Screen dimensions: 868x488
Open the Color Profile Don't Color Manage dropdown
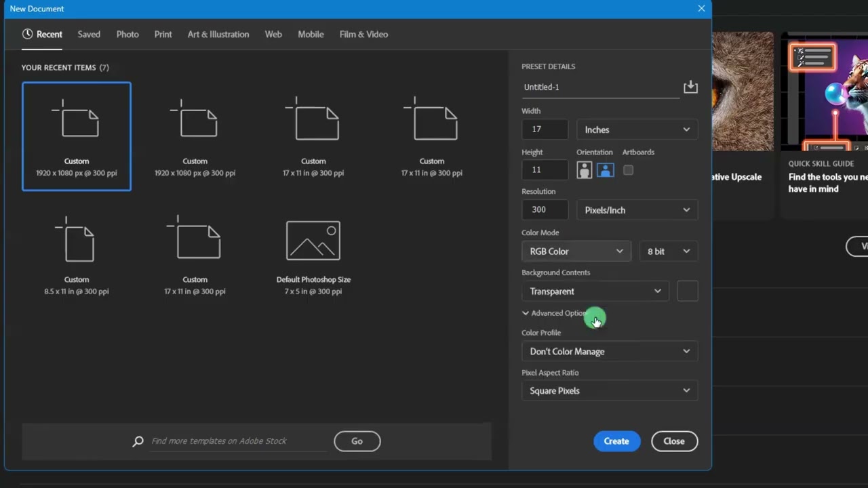click(x=610, y=351)
